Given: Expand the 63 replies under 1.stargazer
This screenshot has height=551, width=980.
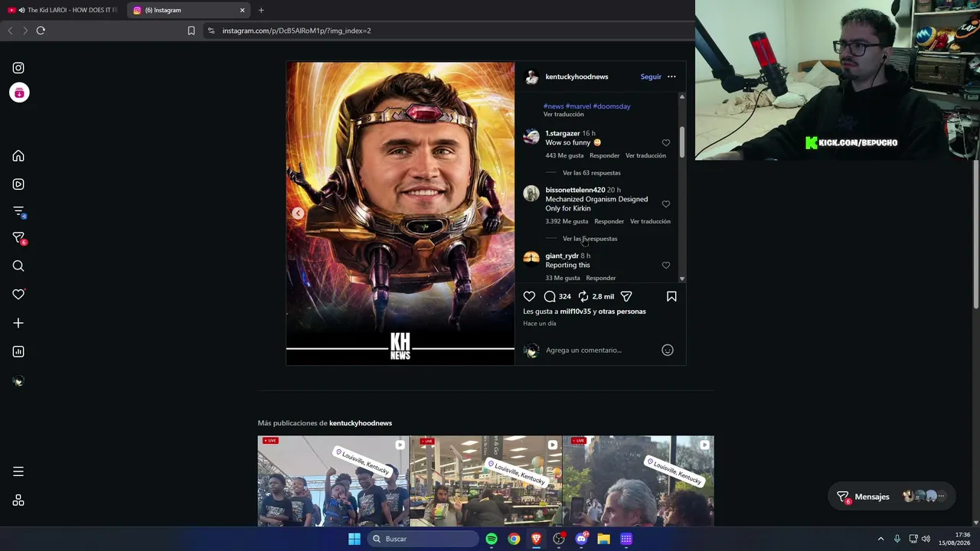Looking at the screenshot, I should pos(592,173).
